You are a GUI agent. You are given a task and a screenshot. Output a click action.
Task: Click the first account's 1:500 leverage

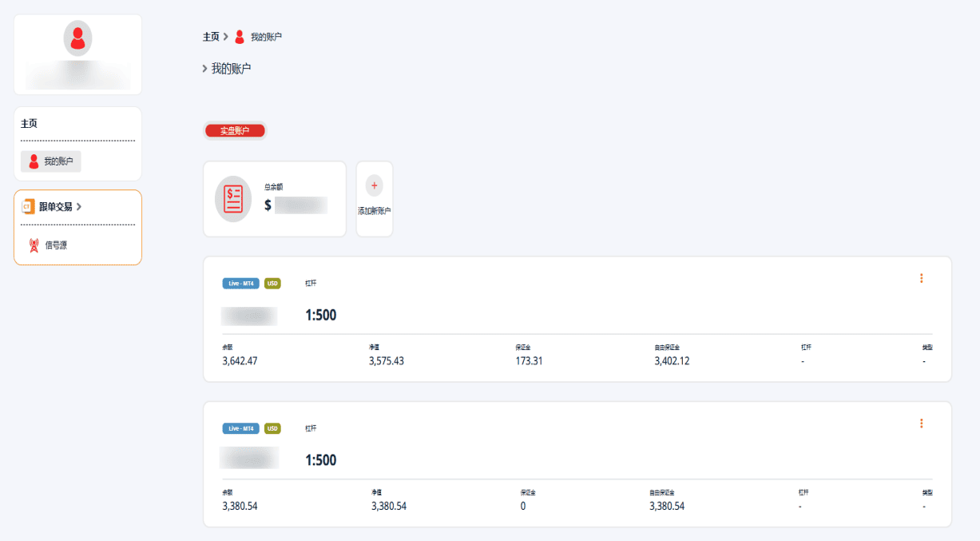click(321, 315)
